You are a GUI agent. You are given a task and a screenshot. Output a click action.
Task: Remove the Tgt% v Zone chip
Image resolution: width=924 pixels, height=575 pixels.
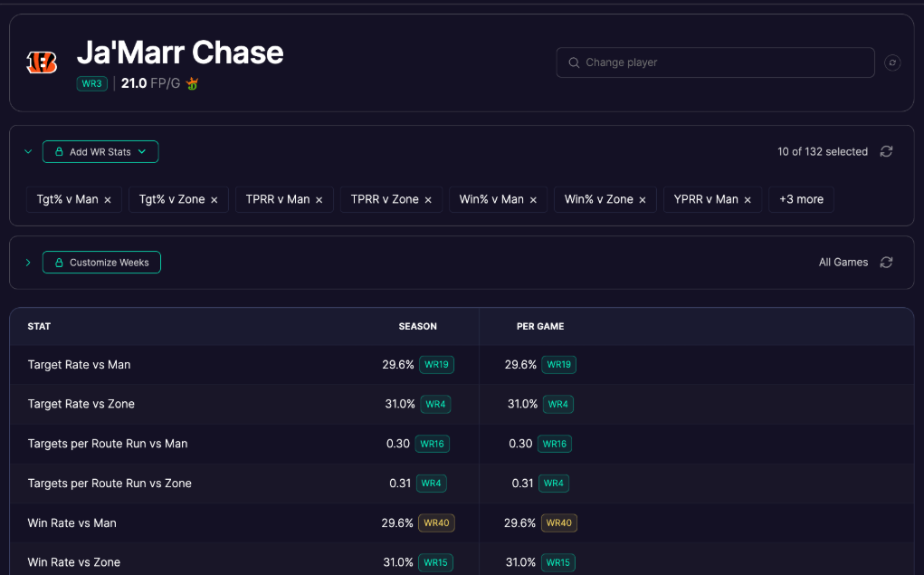(214, 200)
